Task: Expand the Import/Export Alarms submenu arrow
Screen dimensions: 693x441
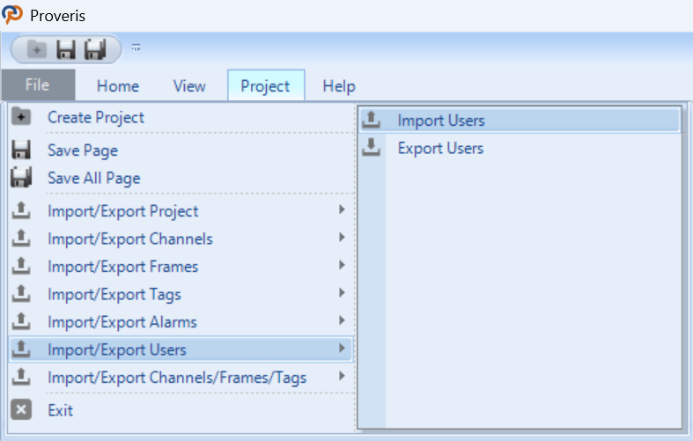Action: (x=342, y=321)
